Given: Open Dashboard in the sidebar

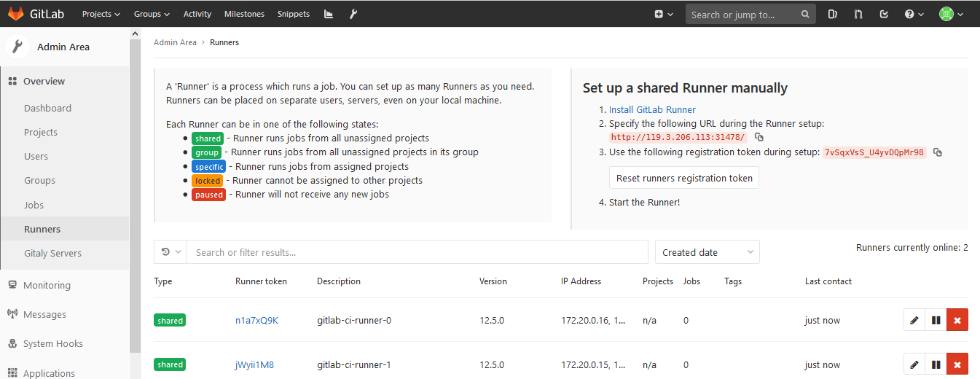Looking at the screenshot, I should tap(47, 108).
